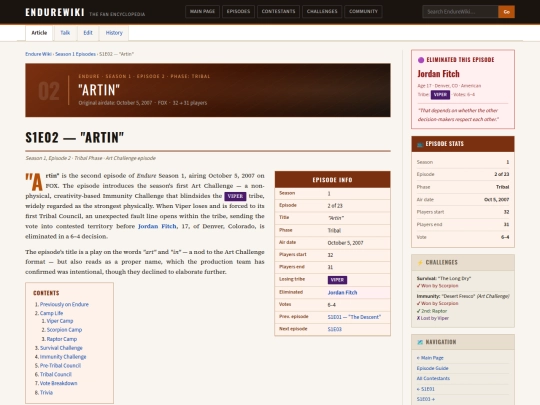Image resolution: width=540 pixels, height=405 pixels.
Task: Switch to the Talk tab
Action: tap(65, 33)
